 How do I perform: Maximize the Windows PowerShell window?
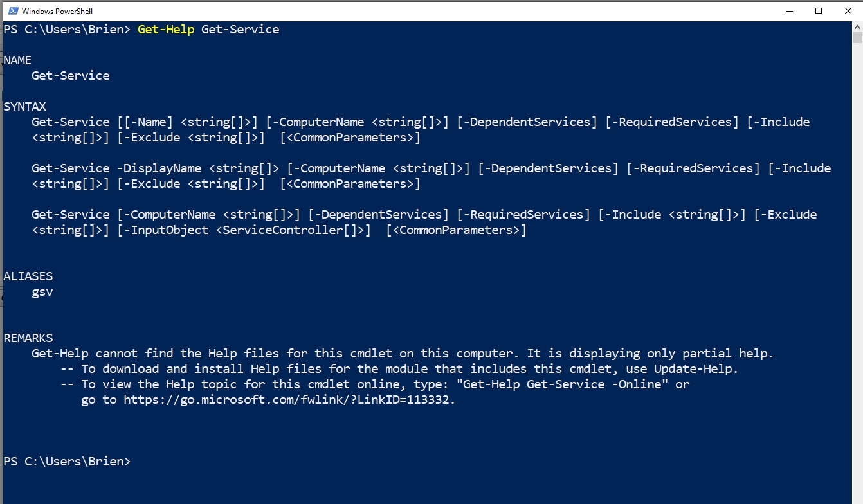[819, 11]
